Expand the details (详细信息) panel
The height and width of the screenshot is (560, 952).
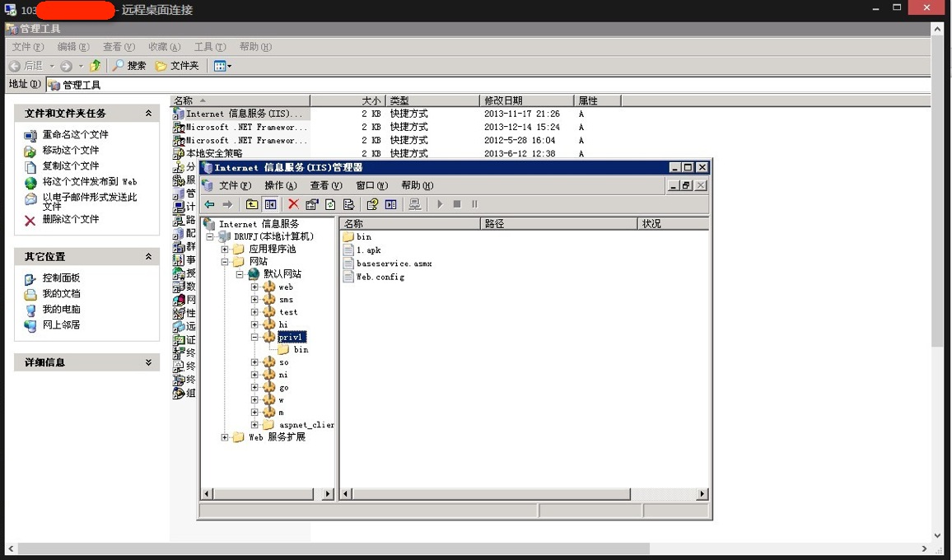pos(148,362)
